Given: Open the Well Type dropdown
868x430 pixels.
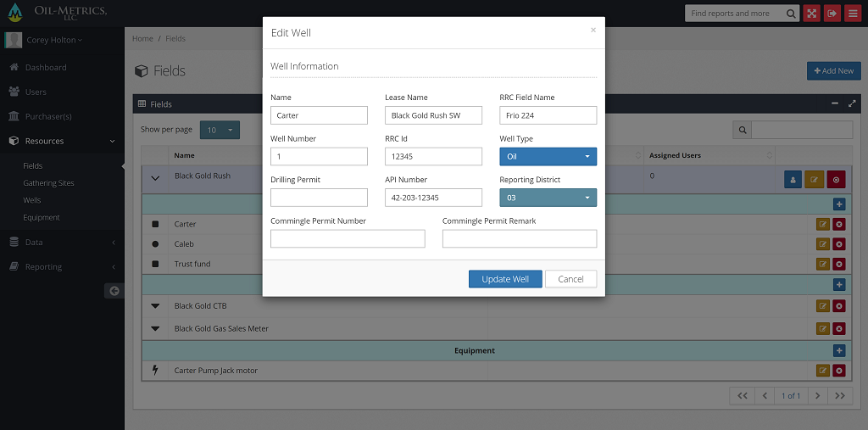Looking at the screenshot, I should (548, 157).
